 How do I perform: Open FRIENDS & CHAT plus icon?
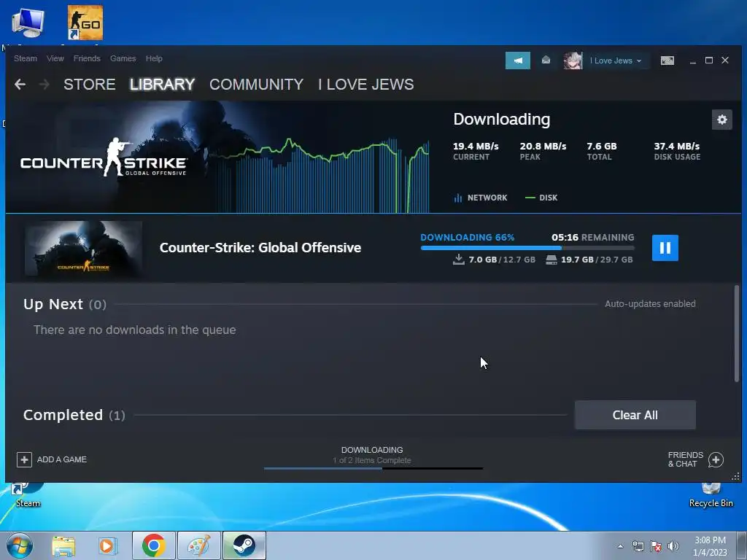click(x=716, y=459)
